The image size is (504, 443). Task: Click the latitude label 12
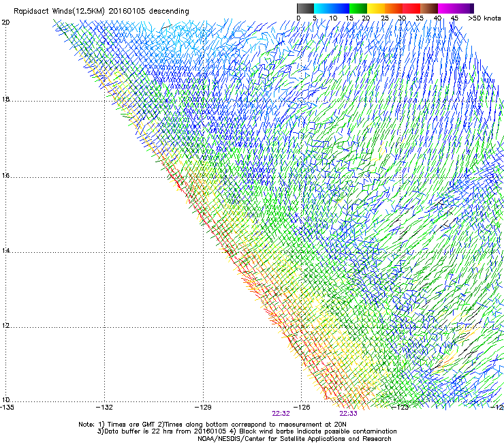click(5, 325)
